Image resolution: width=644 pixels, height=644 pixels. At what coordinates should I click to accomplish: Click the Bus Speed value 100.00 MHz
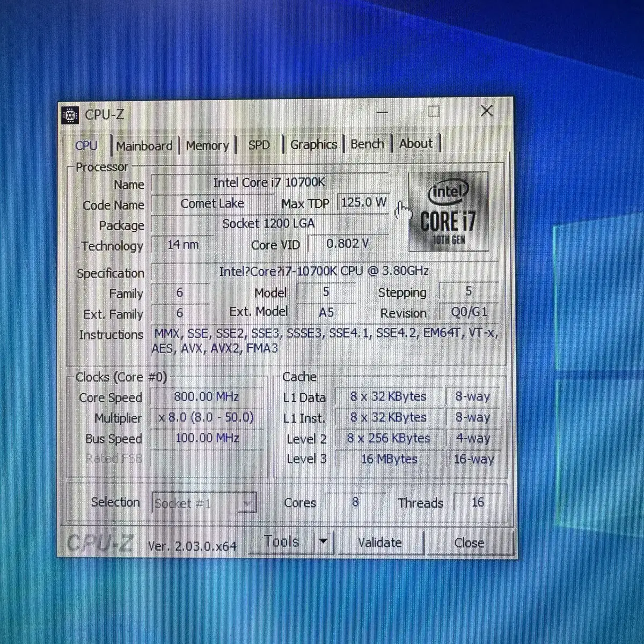(x=207, y=438)
